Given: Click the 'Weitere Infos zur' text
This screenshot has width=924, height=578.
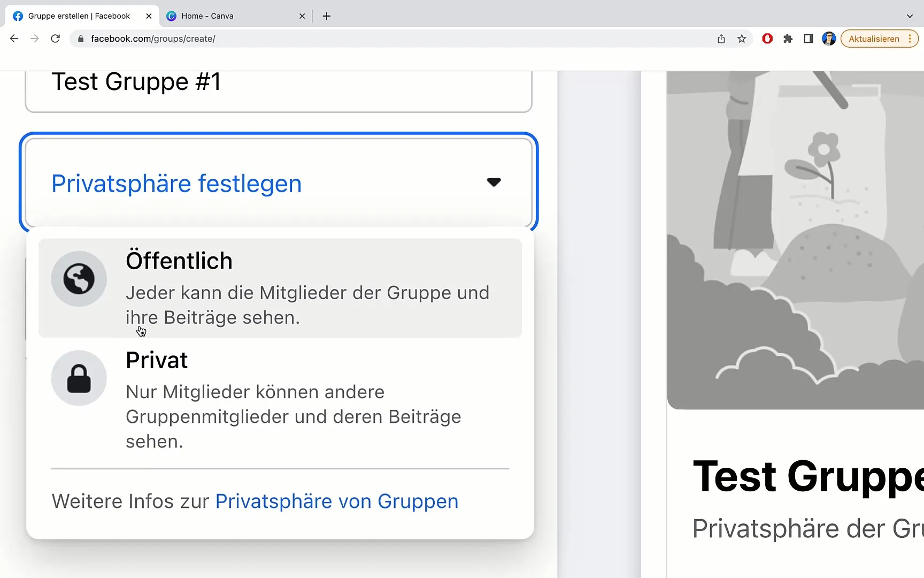Looking at the screenshot, I should tap(130, 501).
